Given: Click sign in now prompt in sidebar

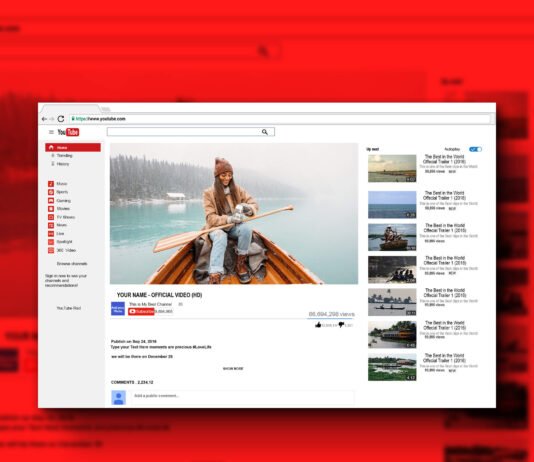Looking at the screenshot, I should pos(66,281).
